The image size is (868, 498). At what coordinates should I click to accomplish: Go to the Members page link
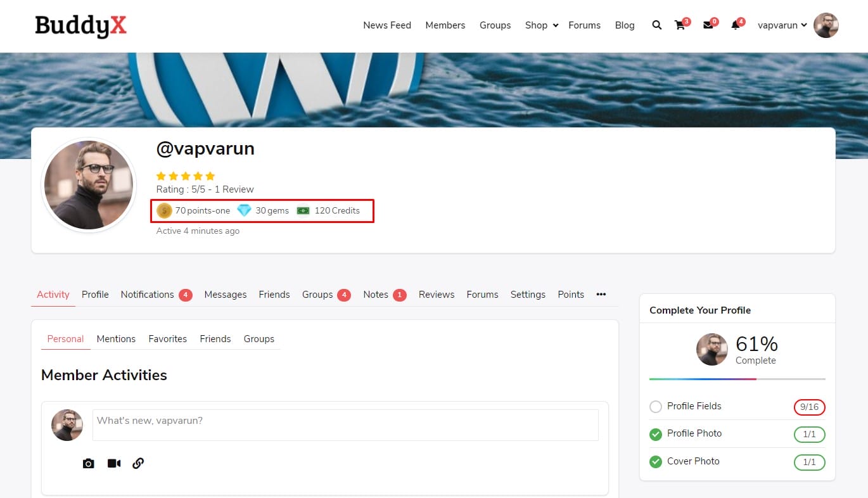click(x=445, y=25)
